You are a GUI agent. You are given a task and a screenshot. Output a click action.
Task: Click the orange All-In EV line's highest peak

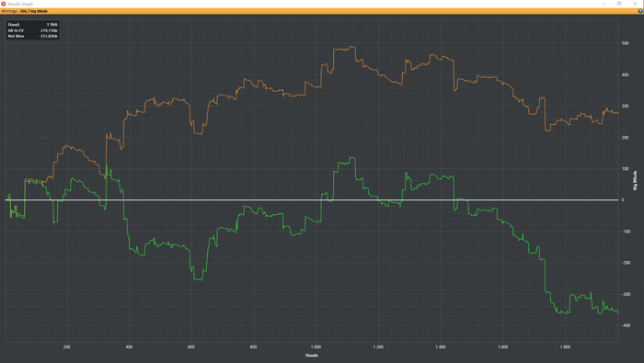[x=352, y=46]
